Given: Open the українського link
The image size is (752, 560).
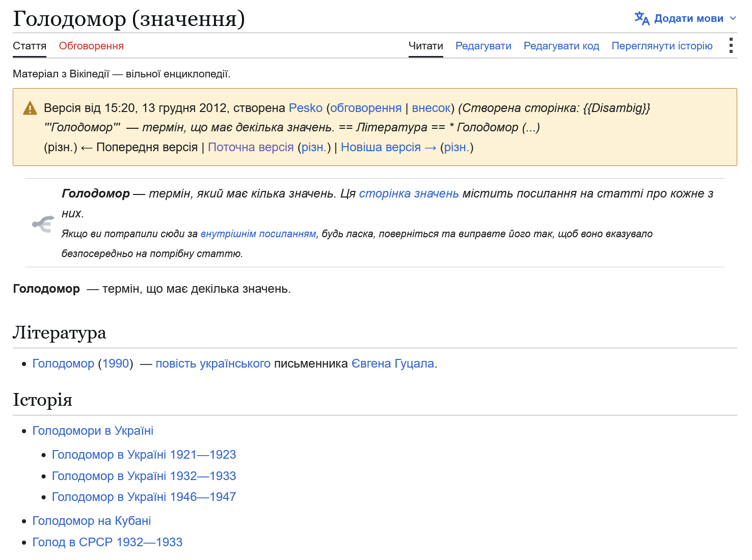Looking at the screenshot, I should (234, 363).
